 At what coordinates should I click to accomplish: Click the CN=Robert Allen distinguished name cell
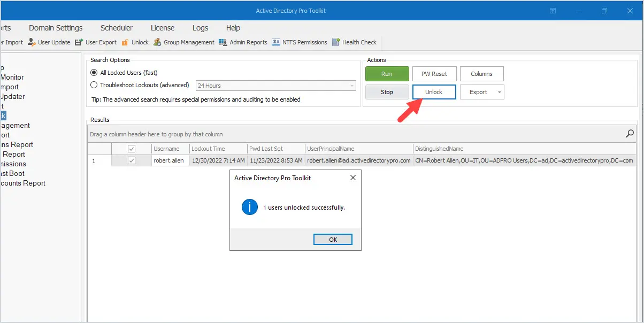pyautogui.click(x=524, y=160)
